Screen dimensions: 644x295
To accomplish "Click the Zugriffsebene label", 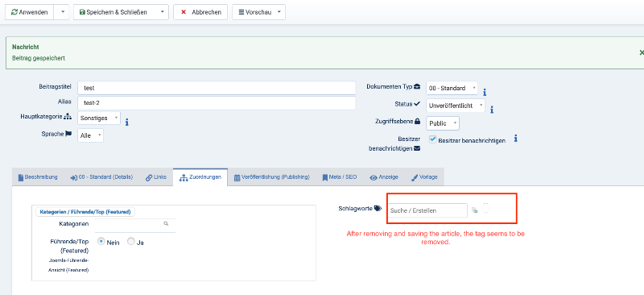I will (x=398, y=122).
